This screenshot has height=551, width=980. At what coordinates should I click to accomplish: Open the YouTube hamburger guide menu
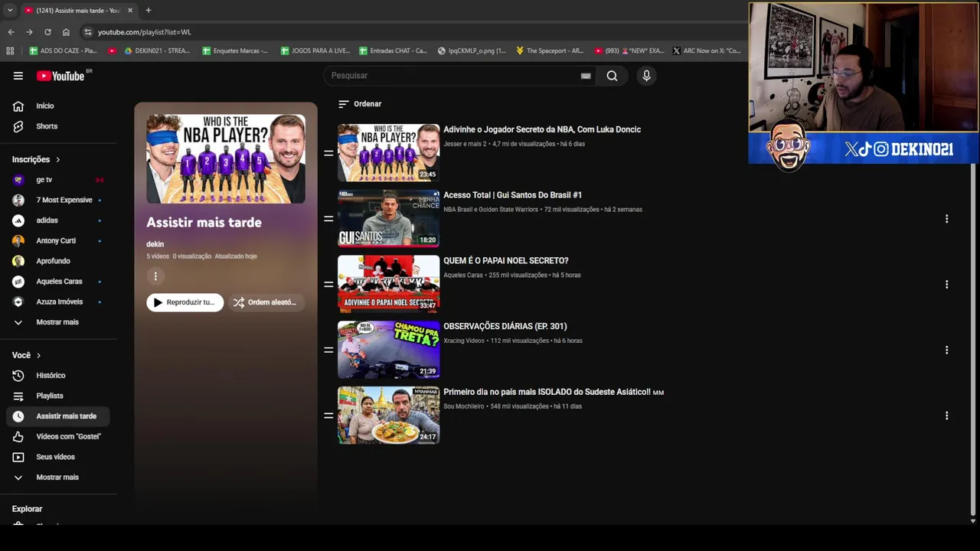[x=18, y=76]
